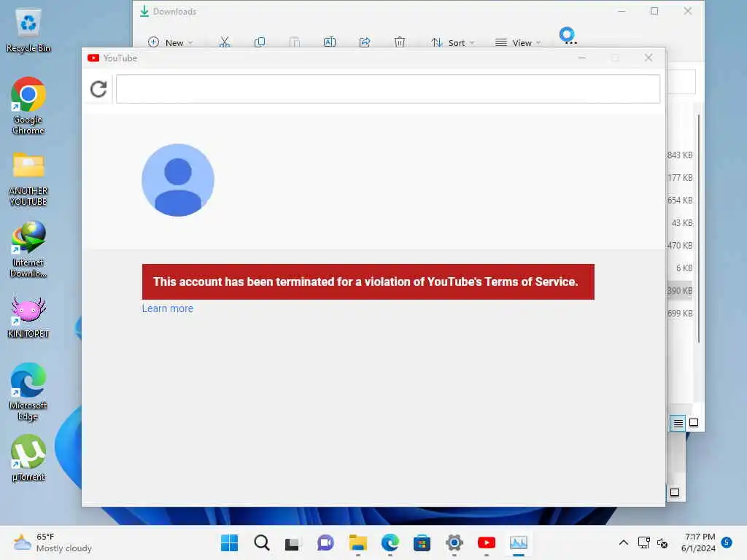Viewport: 747px width, 560px height.
Task: Click the YouTube logo in title bar
Action: click(93, 58)
